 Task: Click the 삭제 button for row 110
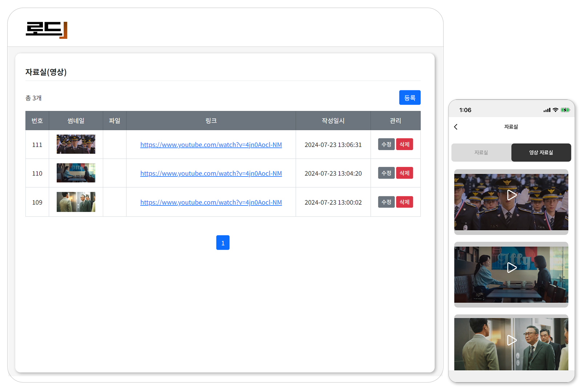click(404, 173)
